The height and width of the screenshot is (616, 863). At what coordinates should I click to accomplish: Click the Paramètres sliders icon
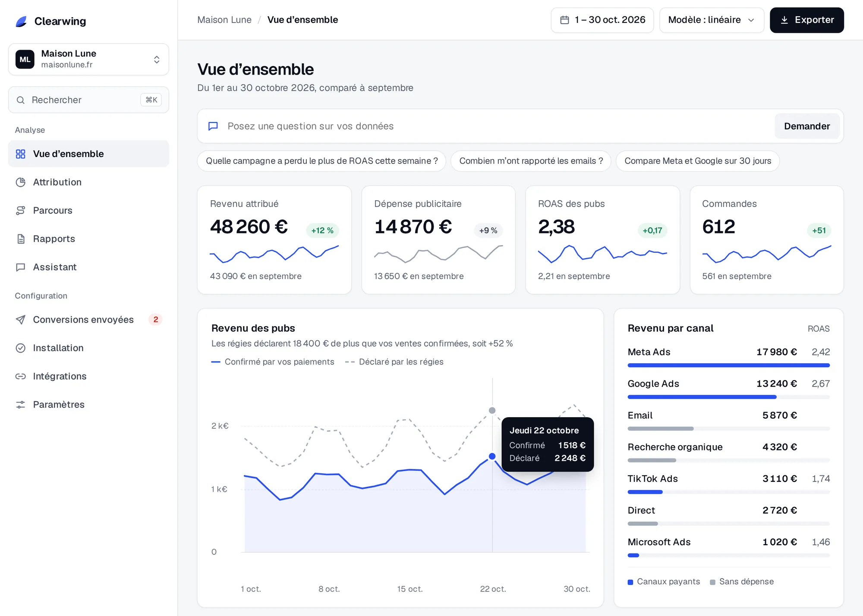point(20,405)
